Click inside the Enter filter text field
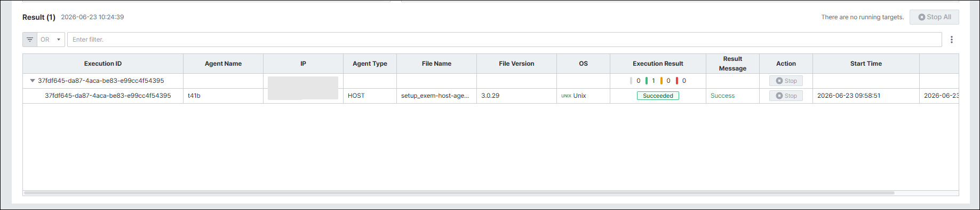 504,40
